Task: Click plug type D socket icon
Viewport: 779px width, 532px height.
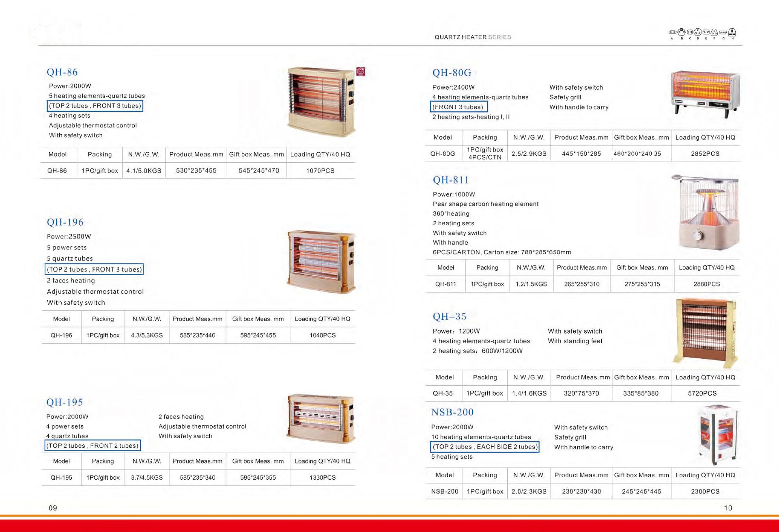Action: point(698,32)
